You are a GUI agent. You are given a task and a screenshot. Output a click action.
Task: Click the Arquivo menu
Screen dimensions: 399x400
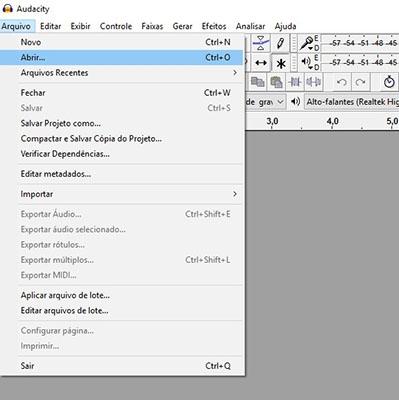[16, 26]
